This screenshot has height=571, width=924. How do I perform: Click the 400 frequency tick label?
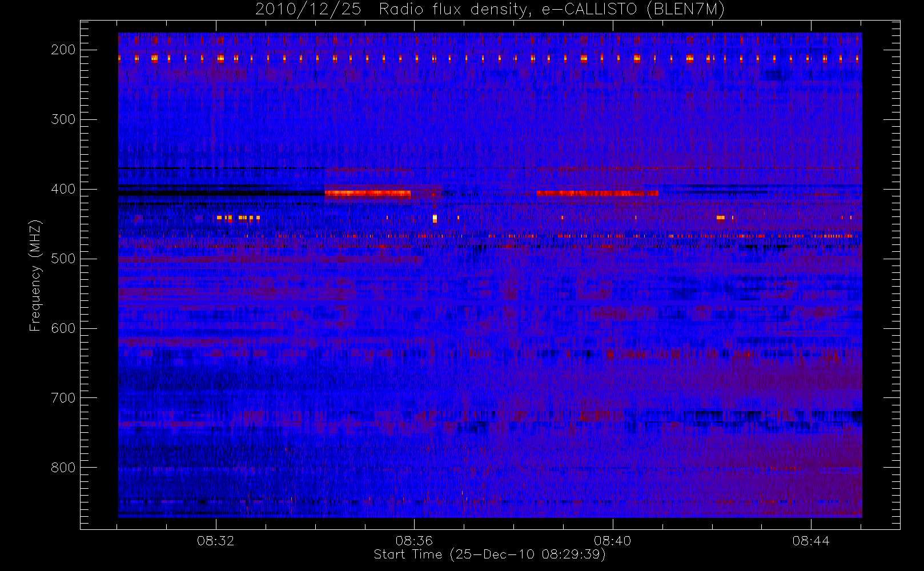pos(63,189)
